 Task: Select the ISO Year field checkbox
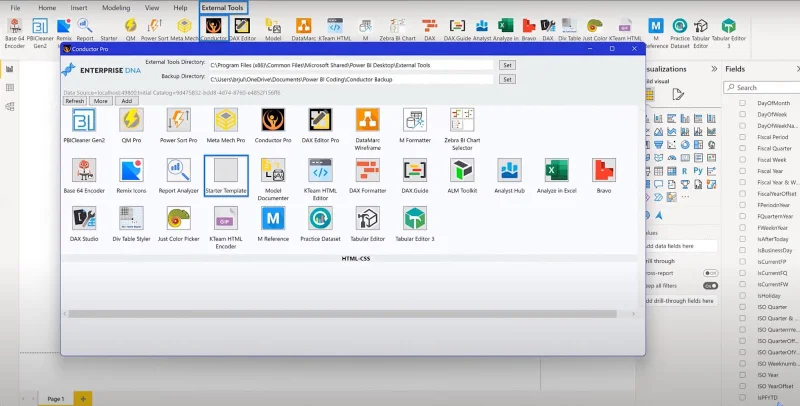pos(742,375)
